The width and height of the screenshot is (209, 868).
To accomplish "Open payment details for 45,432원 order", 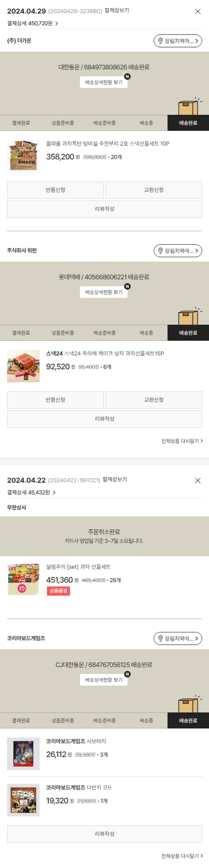I will (x=31, y=492).
